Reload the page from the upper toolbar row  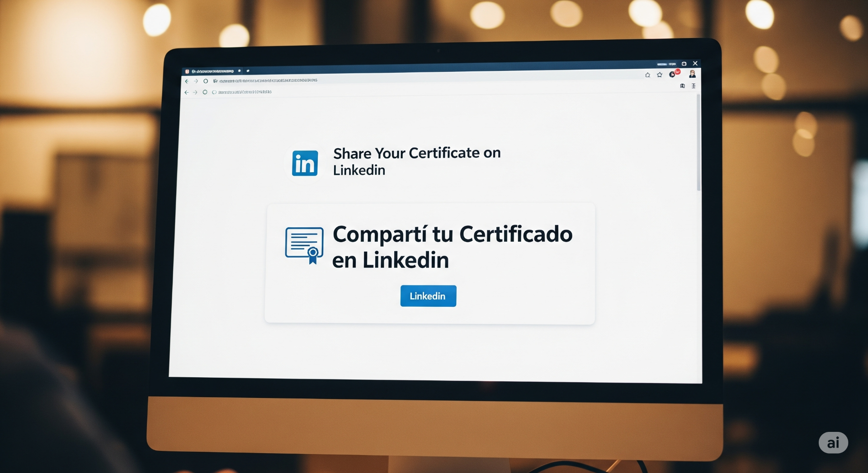[x=206, y=81]
